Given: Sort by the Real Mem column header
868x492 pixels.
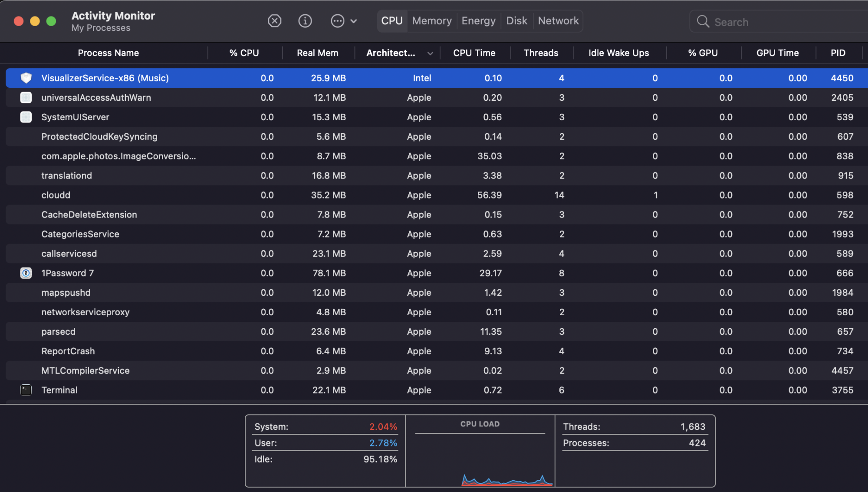Looking at the screenshot, I should [317, 53].
